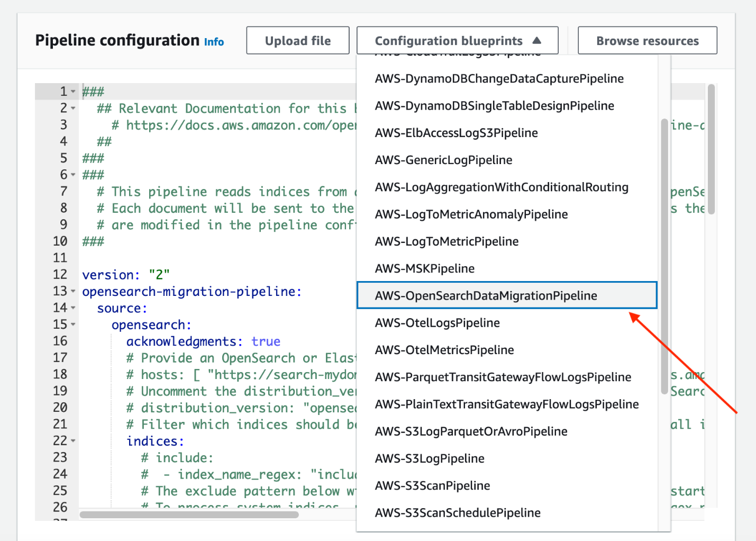
Task: Click the 'indices:' line in the editor
Action: tap(155, 441)
